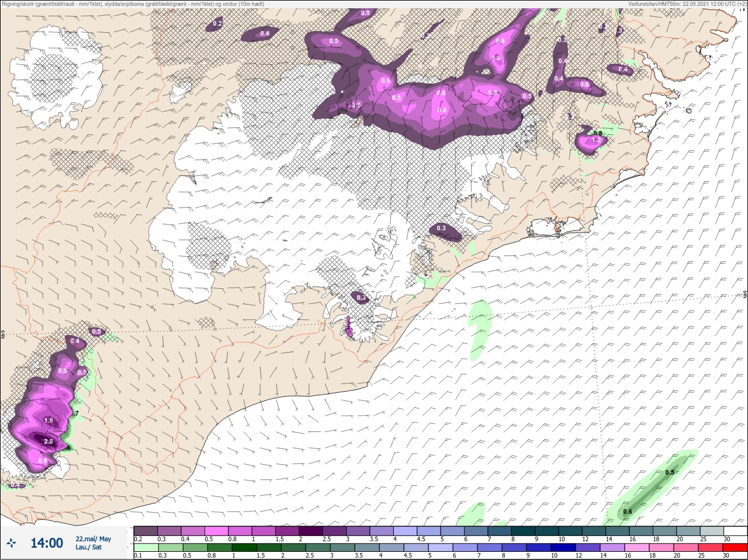Click first dark mauve swatch in top legend

click(146, 531)
